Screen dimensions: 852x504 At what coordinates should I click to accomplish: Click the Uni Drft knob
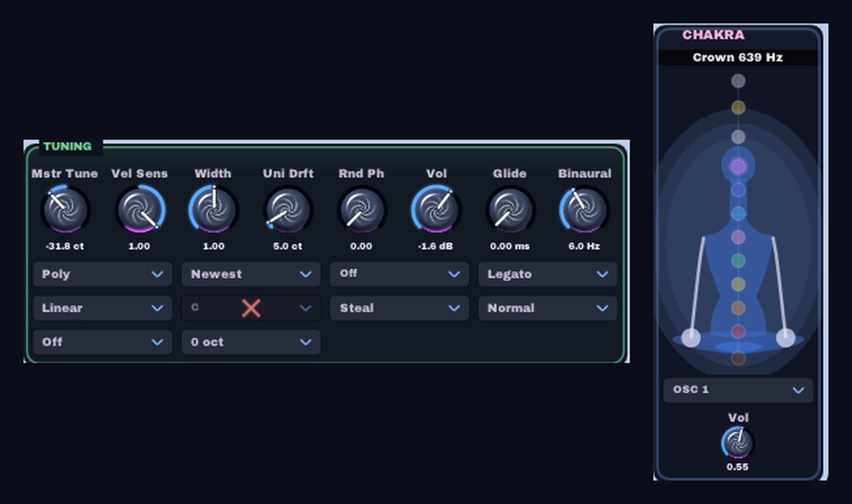click(x=287, y=210)
